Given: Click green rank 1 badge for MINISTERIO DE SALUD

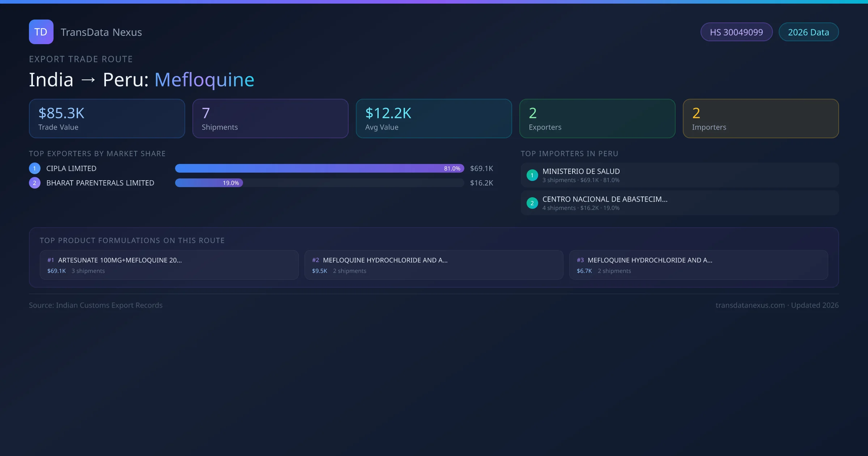Looking at the screenshot, I should click(x=532, y=175).
